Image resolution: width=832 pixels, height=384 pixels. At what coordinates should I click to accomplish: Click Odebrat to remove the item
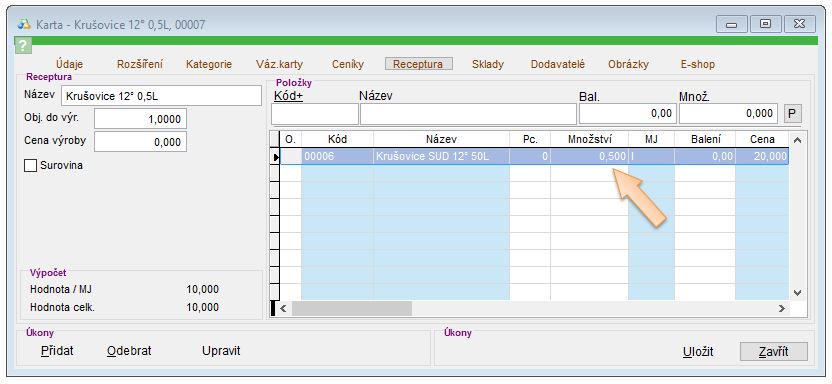point(129,351)
